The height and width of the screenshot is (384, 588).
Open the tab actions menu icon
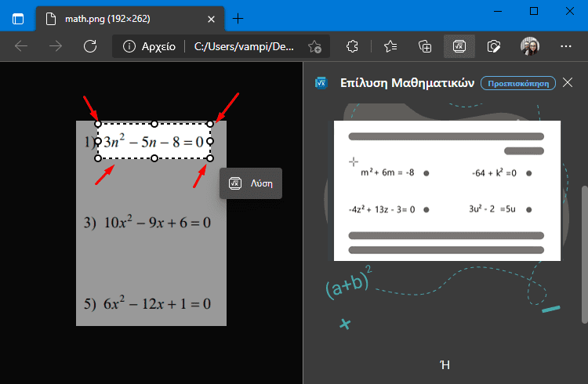point(17,19)
